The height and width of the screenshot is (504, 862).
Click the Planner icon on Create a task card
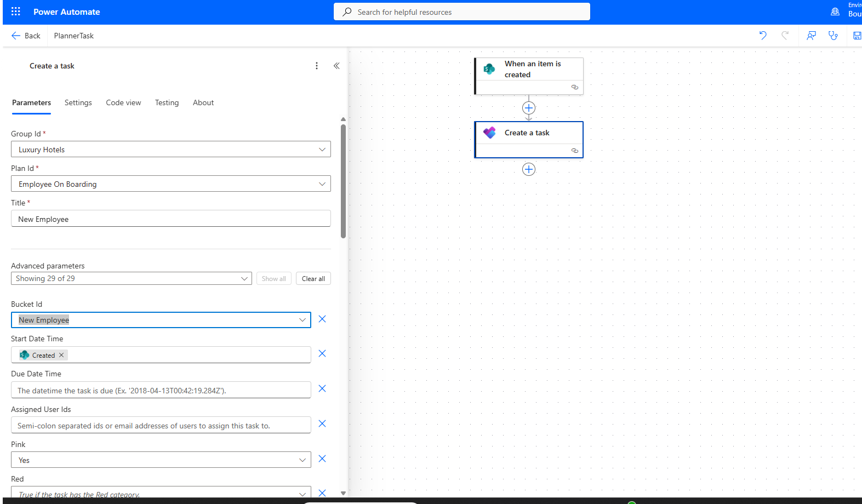coord(489,133)
